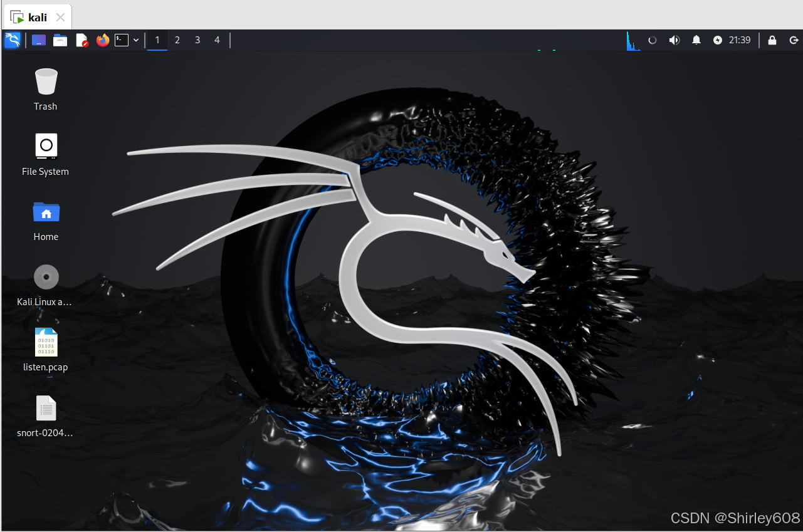The height and width of the screenshot is (532, 803).
Task: Open the terminal emulator from the panel
Action: [122, 40]
